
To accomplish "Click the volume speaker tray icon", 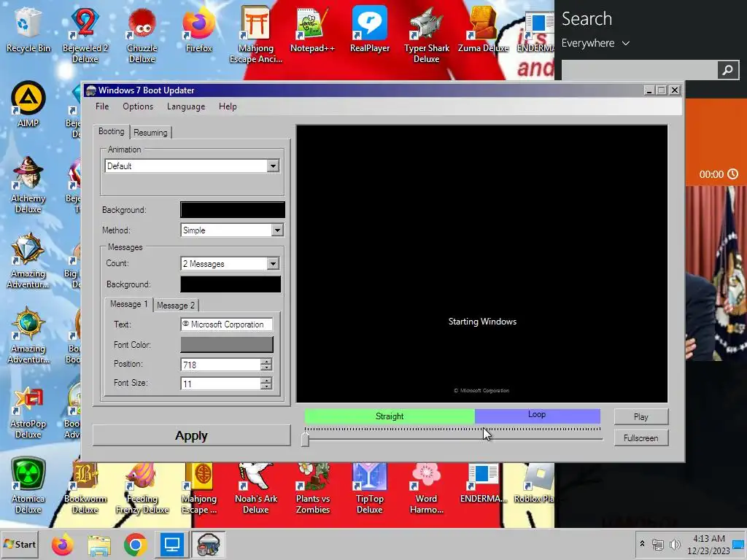I will 675,544.
